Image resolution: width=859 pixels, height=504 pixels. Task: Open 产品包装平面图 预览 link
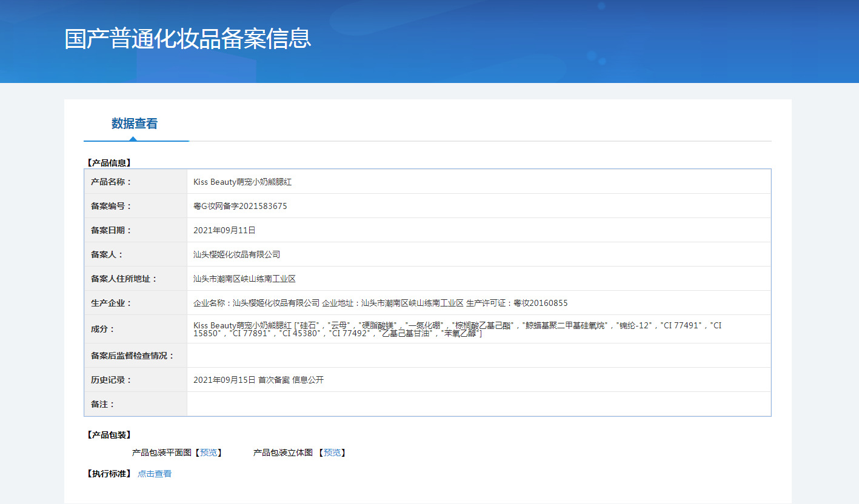pyautogui.click(x=209, y=453)
